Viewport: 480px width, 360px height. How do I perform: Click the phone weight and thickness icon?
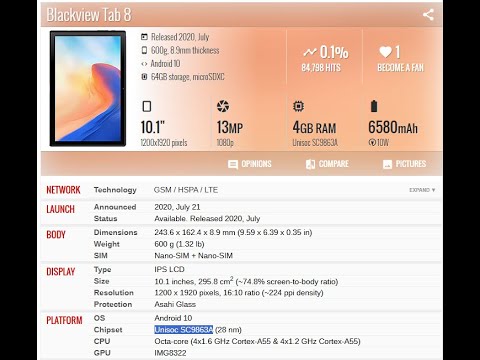144,50
